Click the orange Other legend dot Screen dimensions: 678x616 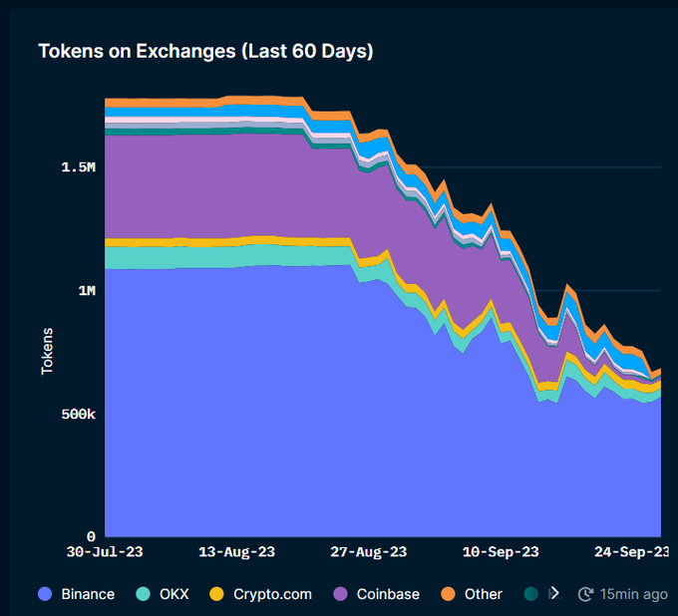pyautogui.click(x=447, y=594)
